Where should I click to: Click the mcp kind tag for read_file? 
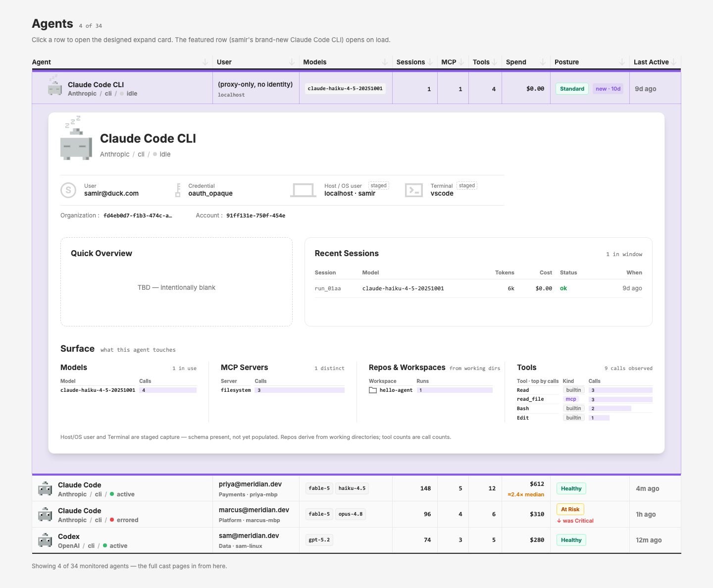pyautogui.click(x=571, y=399)
